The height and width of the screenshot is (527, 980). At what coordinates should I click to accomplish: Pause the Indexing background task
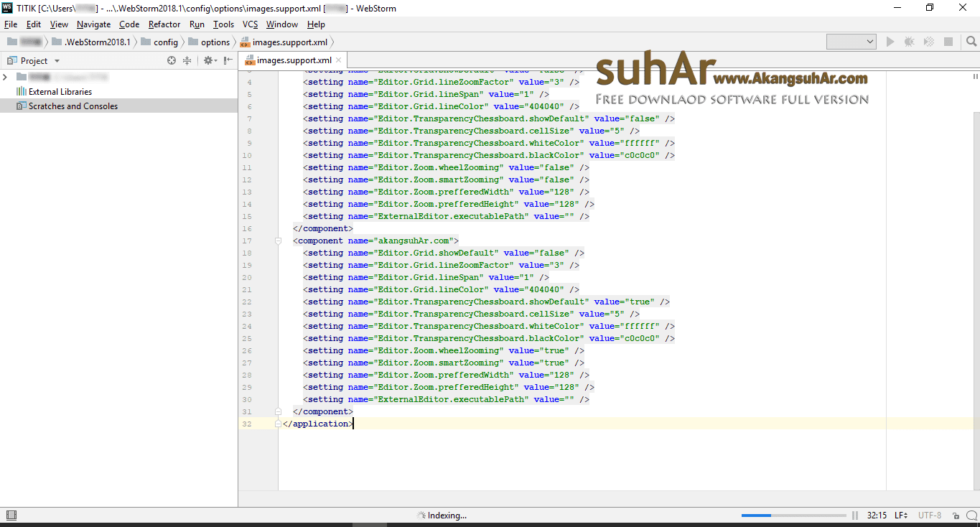click(x=854, y=515)
